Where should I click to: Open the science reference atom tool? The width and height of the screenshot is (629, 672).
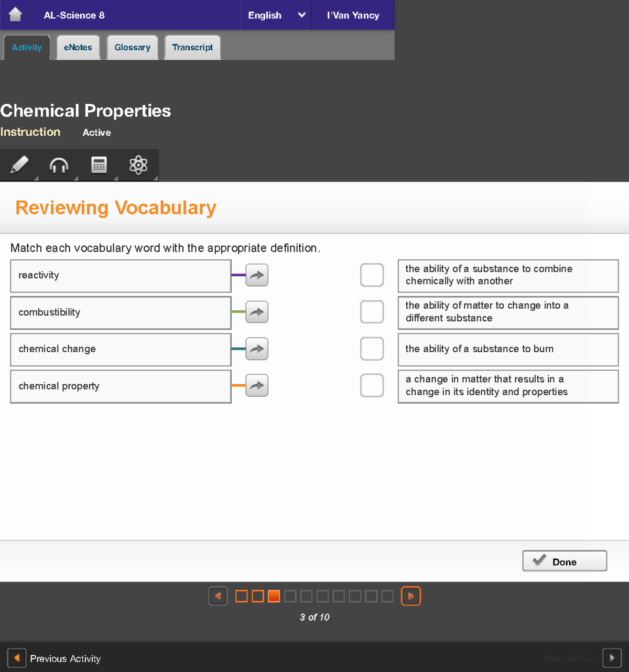(138, 165)
